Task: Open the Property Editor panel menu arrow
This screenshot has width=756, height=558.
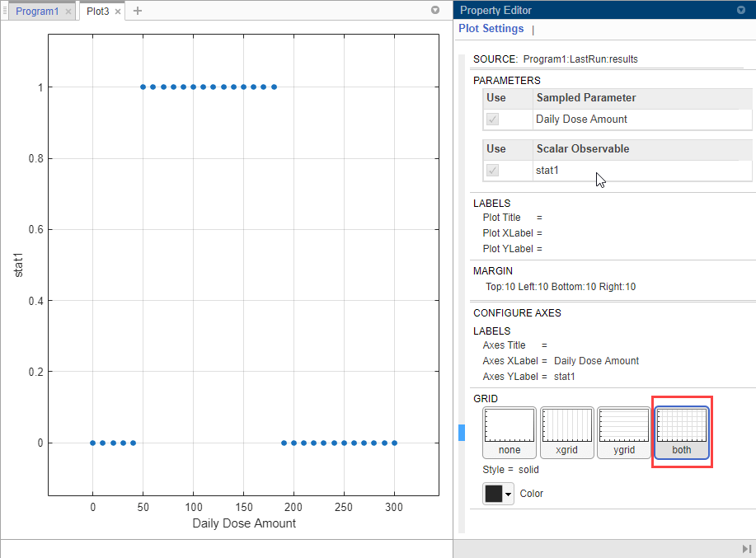Action: (741, 10)
